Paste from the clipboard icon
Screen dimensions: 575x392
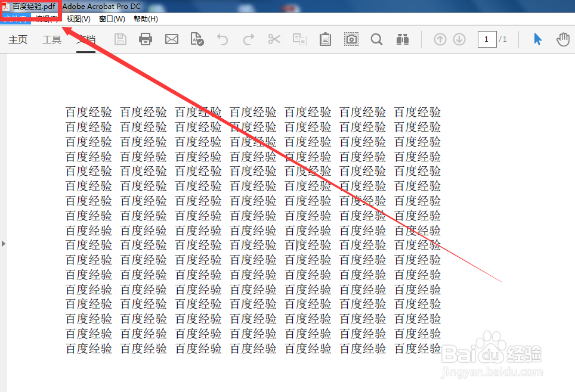[325, 39]
